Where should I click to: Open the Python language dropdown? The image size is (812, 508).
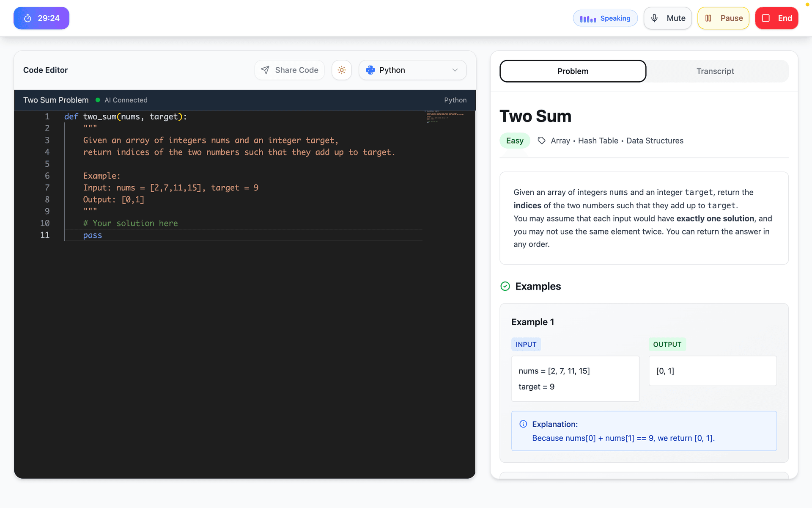pos(412,70)
